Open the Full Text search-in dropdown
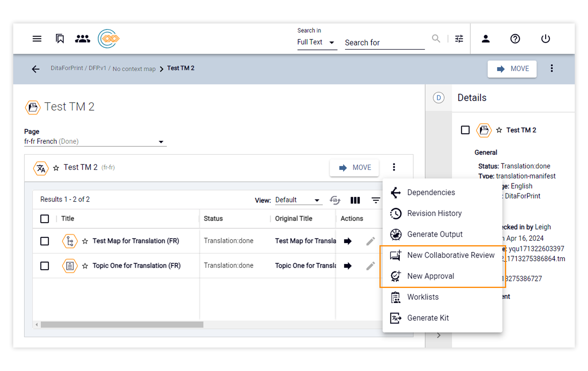This screenshot has width=588, height=371. [316, 42]
